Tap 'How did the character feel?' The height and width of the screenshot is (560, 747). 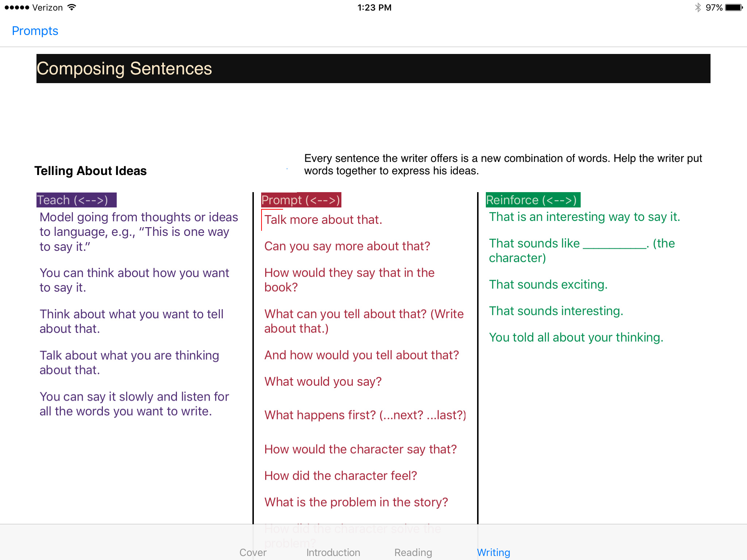coord(340,476)
